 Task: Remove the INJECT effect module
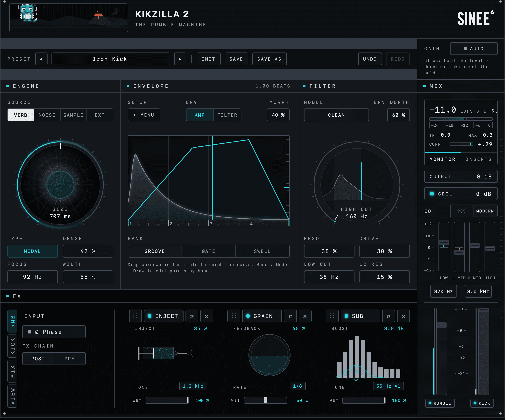click(207, 316)
